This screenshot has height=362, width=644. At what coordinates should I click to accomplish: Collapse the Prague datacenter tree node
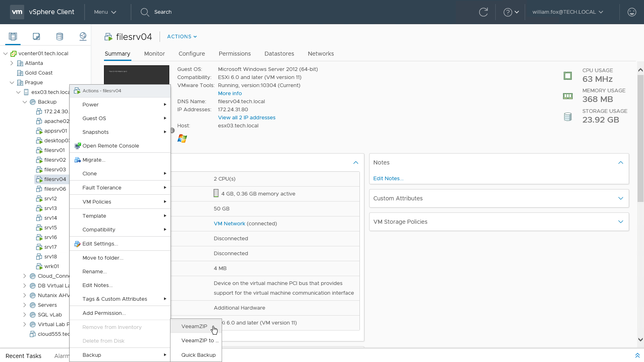pos(12,83)
